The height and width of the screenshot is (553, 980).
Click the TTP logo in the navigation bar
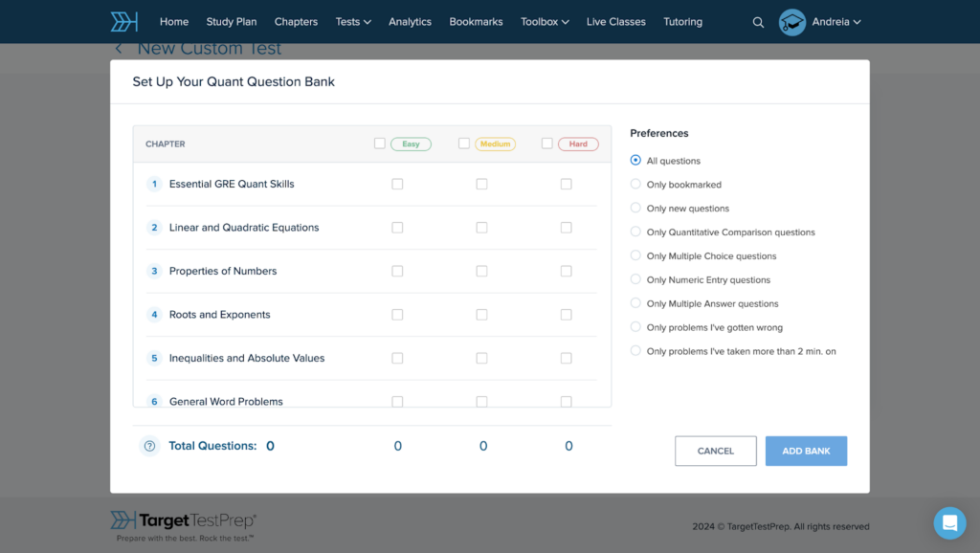click(x=123, y=20)
